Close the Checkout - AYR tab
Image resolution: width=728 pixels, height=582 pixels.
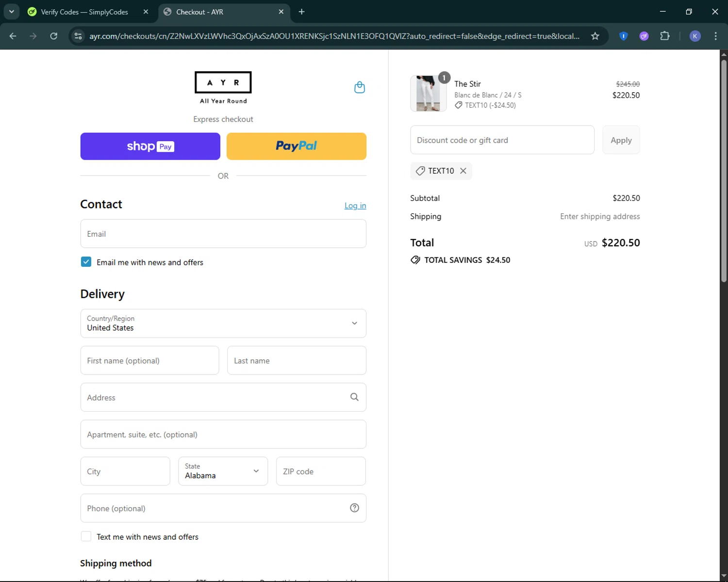(x=281, y=12)
